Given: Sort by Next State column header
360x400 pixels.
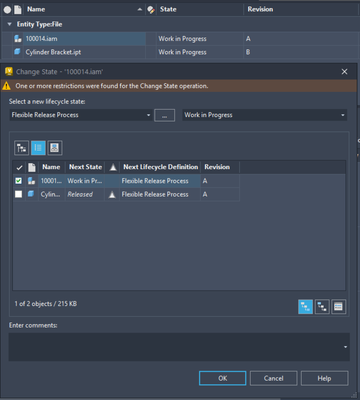Looking at the screenshot, I should (x=85, y=167).
